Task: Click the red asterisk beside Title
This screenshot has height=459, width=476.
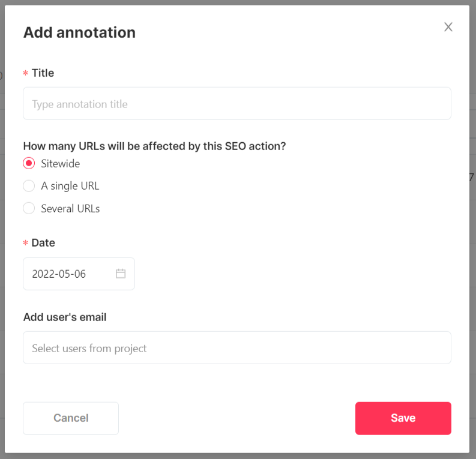Action: 25,74
